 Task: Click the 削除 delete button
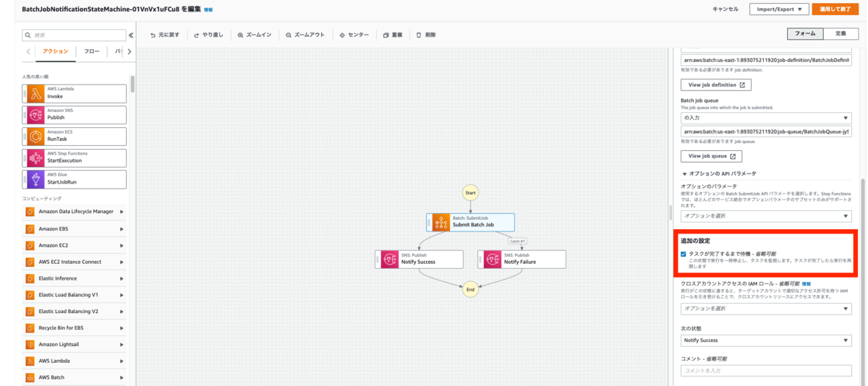(426, 35)
